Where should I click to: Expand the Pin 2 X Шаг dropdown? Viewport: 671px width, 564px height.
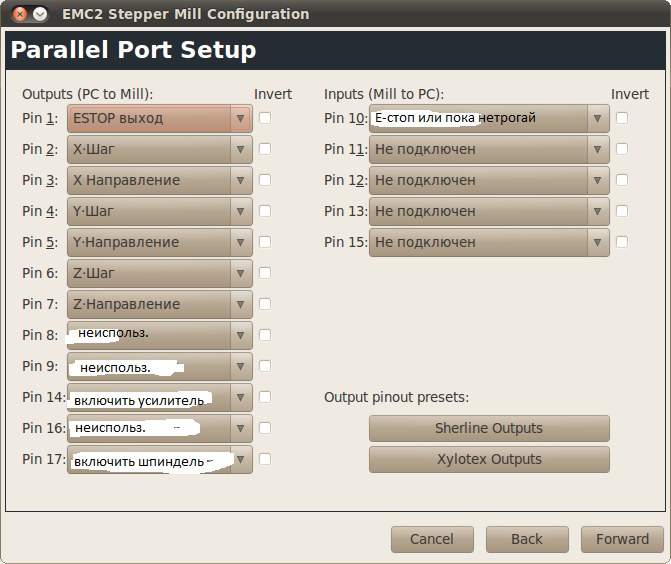click(160, 149)
